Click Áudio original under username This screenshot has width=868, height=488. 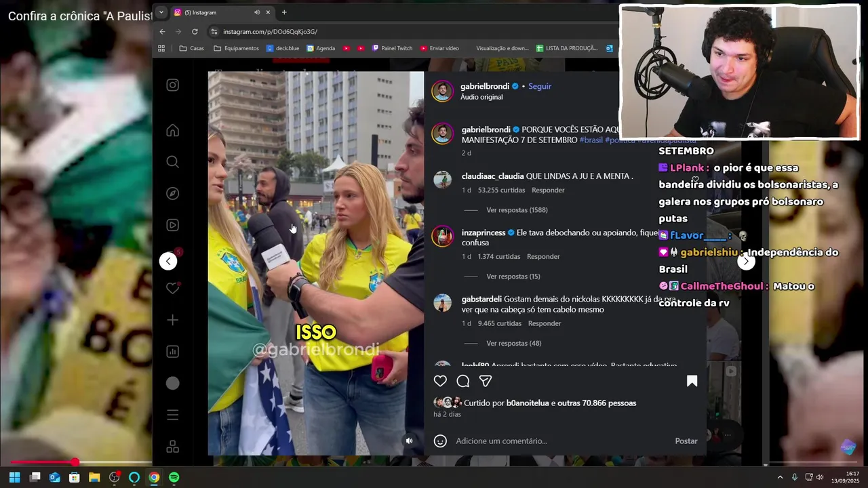tap(481, 97)
